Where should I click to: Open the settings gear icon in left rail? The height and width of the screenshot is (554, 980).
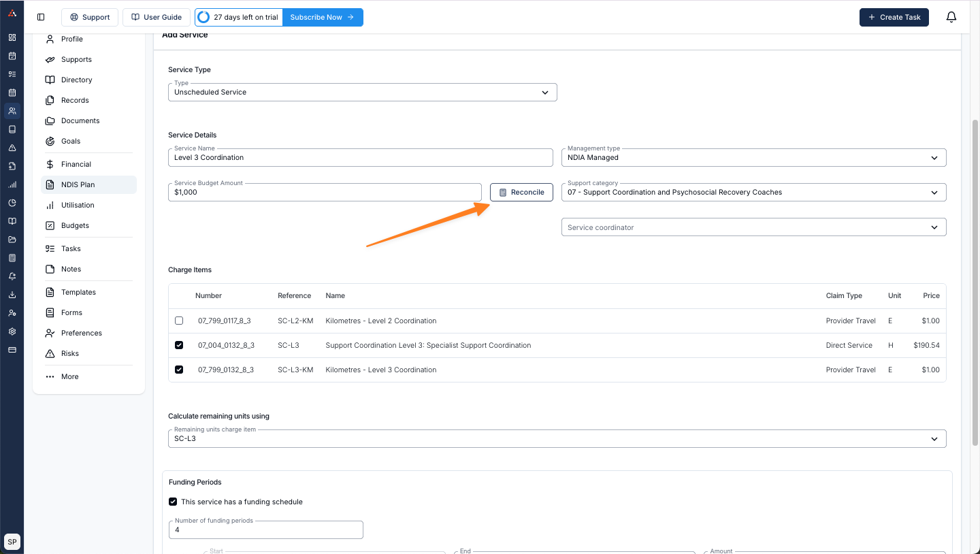(x=12, y=331)
